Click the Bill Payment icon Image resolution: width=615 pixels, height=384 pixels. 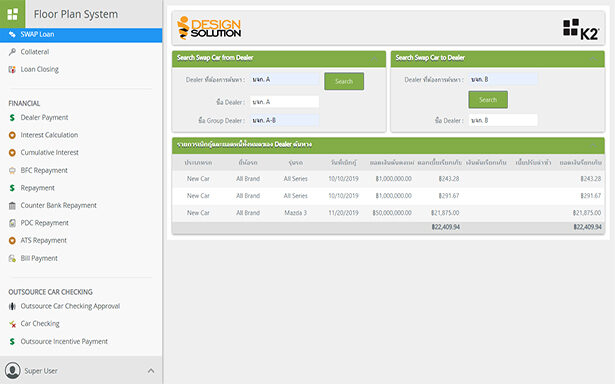pos(12,258)
